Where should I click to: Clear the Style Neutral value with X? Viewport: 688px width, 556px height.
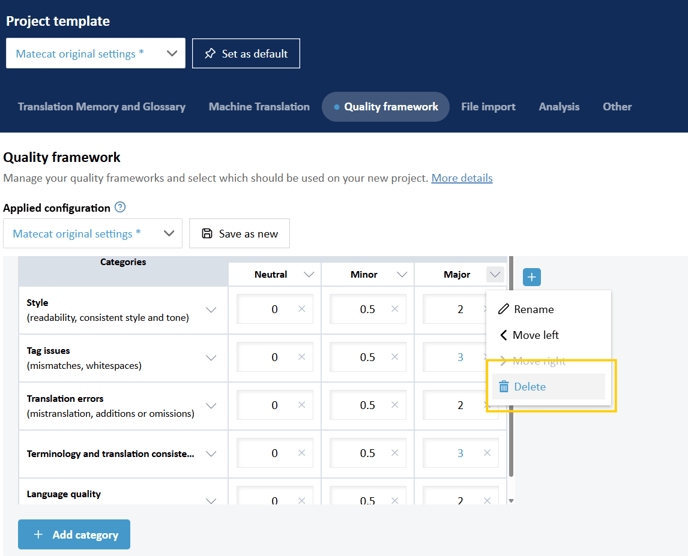(x=302, y=310)
